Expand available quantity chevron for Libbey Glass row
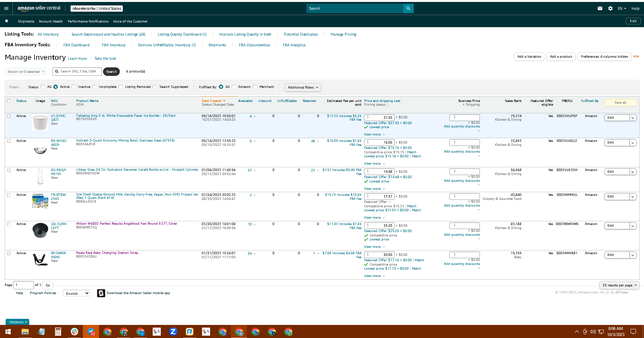The image size is (644, 338). click(255, 170)
